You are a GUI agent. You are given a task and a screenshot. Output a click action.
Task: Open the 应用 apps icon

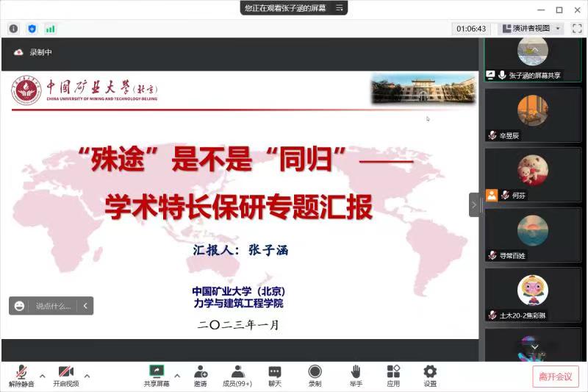click(393, 376)
